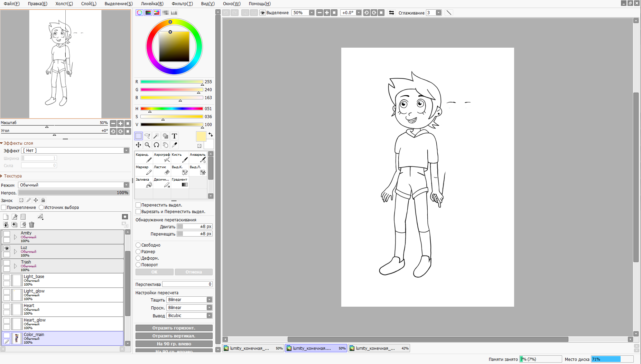This screenshot has width=641, height=364.
Task: Switch to the 42% lumity document tab
Action: coord(379,348)
